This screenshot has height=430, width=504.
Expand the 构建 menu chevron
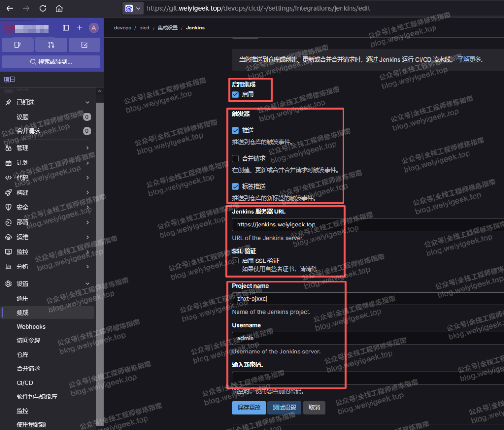87,192
